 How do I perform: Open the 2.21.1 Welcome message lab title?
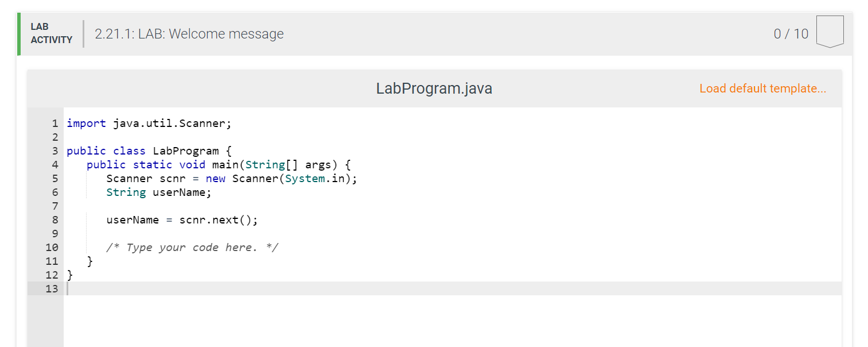tap(189, 34)
